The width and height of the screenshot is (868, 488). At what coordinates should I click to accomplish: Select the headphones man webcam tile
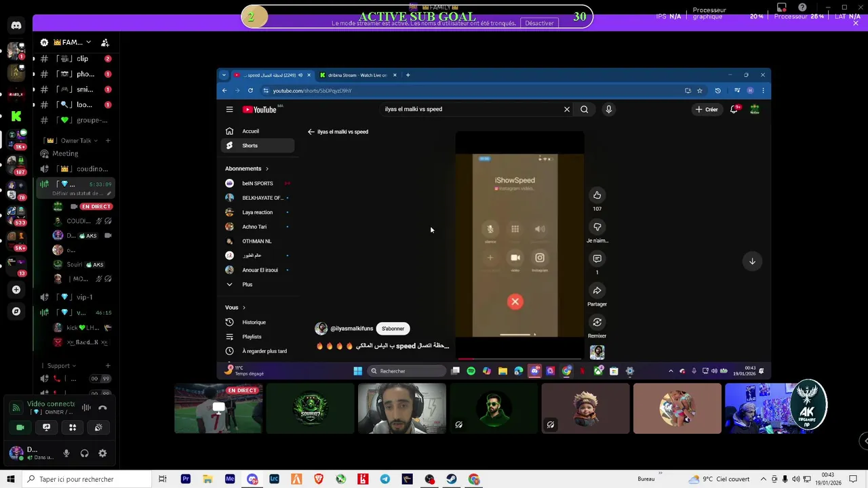click(x=401, y=409)
